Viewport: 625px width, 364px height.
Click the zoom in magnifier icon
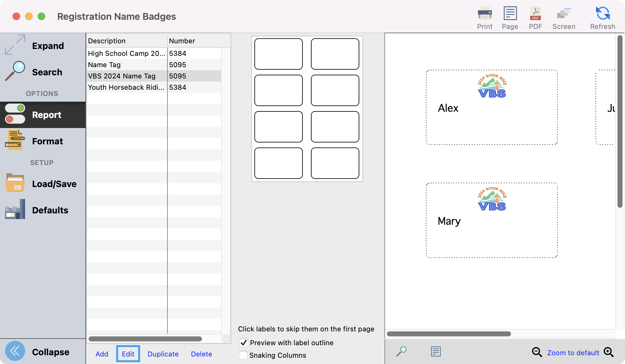(608, 352)
